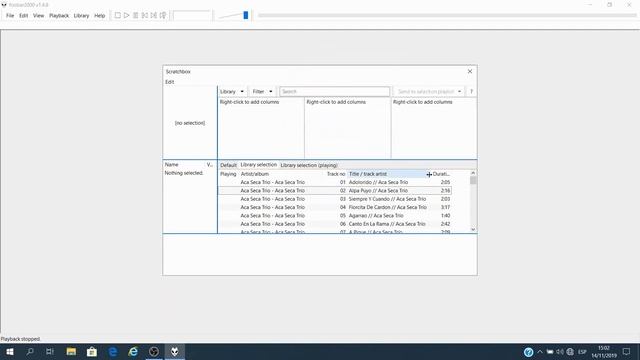
Task: Open the View menu
Action: click(38, 16)
